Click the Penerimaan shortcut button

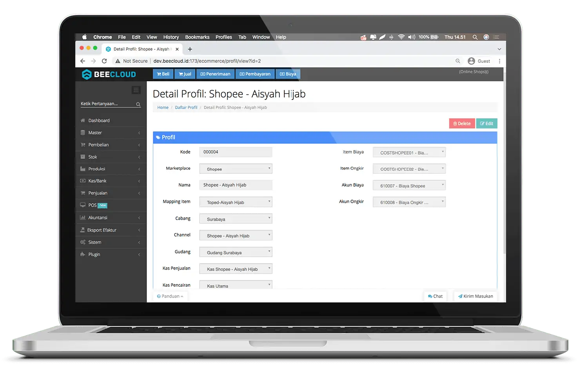click(x=215, y=74)
